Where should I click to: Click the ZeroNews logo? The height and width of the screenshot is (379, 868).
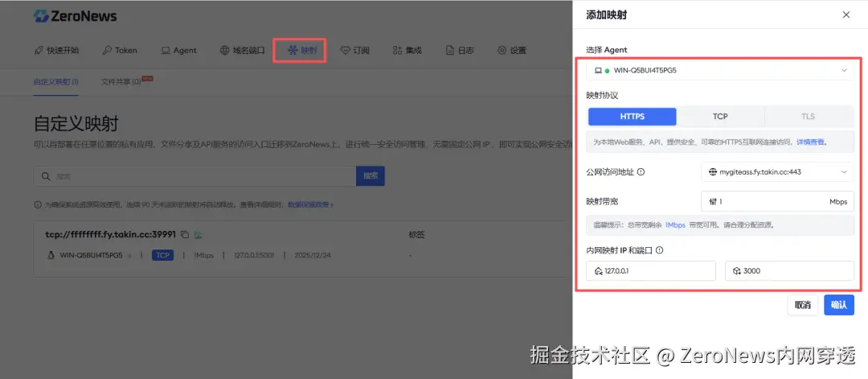[x=75, y=16]
